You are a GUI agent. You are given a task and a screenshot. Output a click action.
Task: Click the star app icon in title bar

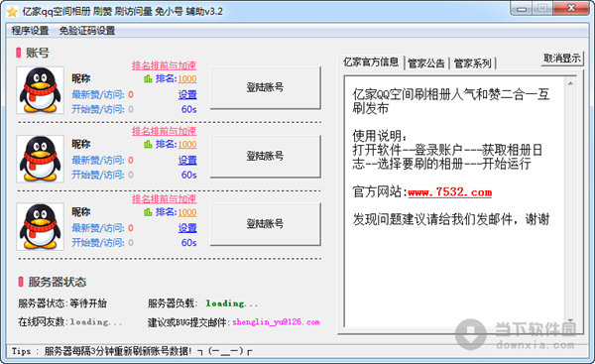tap(12, 12)
